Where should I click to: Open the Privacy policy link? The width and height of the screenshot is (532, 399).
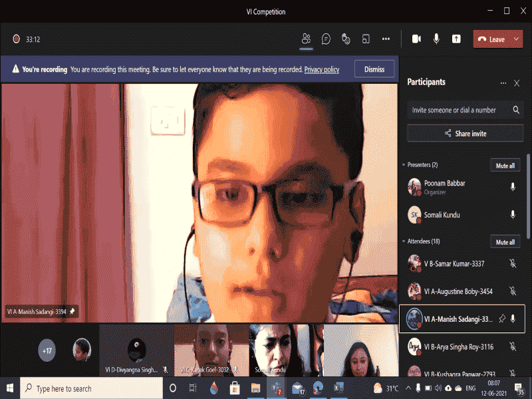coord(322,69)
